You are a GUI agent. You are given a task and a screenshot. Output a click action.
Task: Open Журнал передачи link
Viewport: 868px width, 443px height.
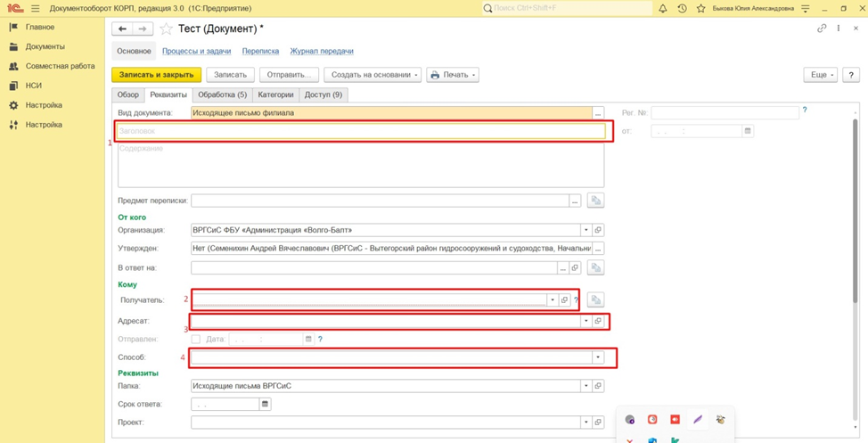(322, 51)
